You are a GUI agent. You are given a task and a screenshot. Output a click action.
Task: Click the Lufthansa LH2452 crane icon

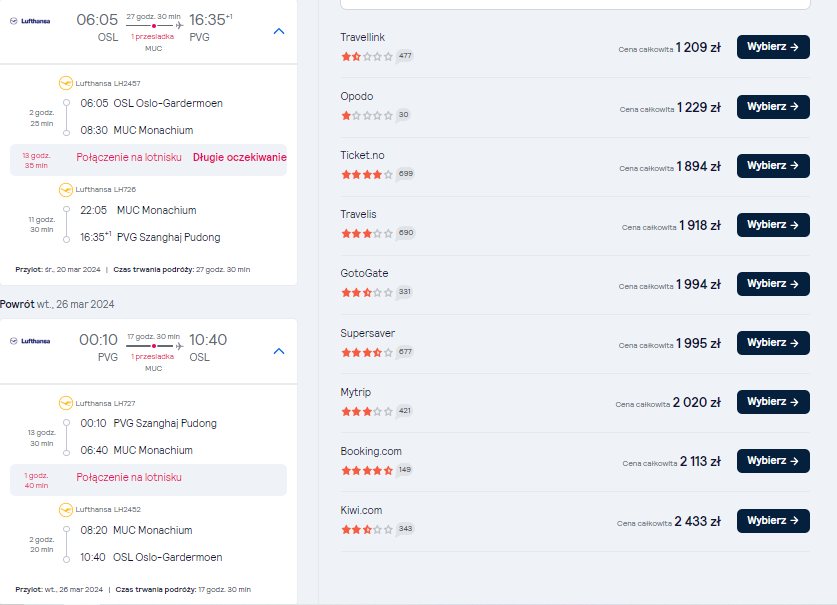[66, 510]
